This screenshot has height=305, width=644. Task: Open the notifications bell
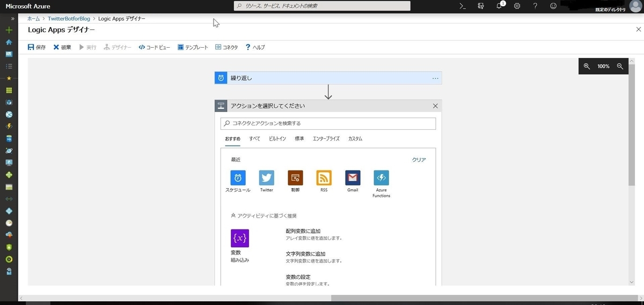(499, 6)
